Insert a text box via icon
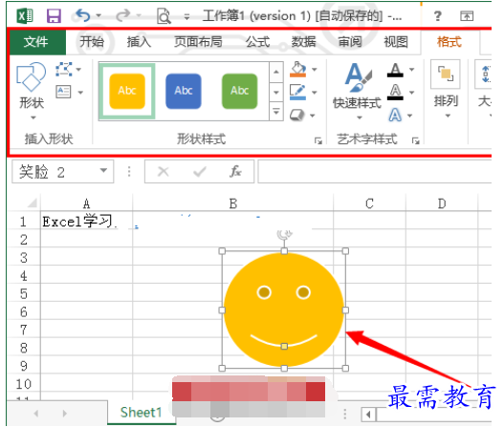Viewport: 504px width, 427px height. [63, 92]
